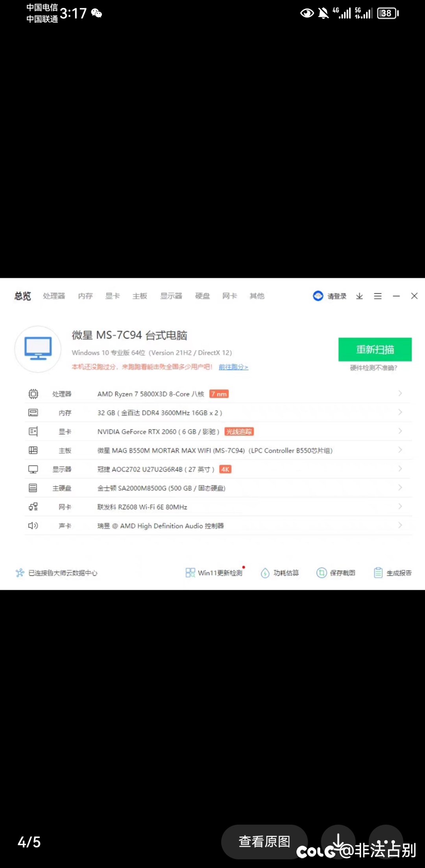
Task: Click the sound card speaker icon
Action: click(x=33, y=526)
